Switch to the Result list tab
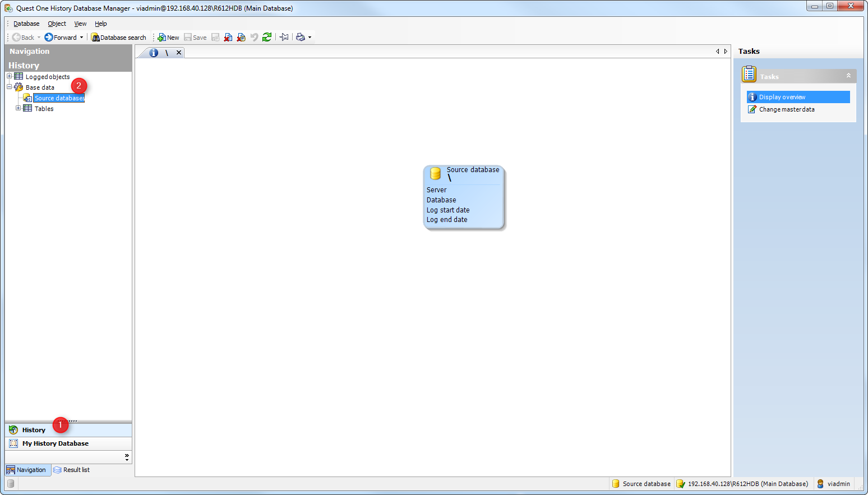868x495 pixels. pos(72,470)
